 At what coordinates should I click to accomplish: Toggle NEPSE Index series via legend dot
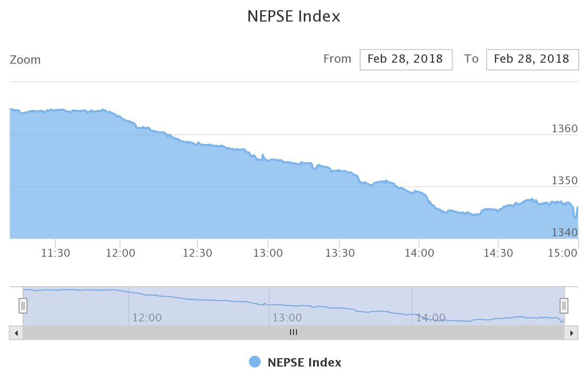tap(255, 362)
